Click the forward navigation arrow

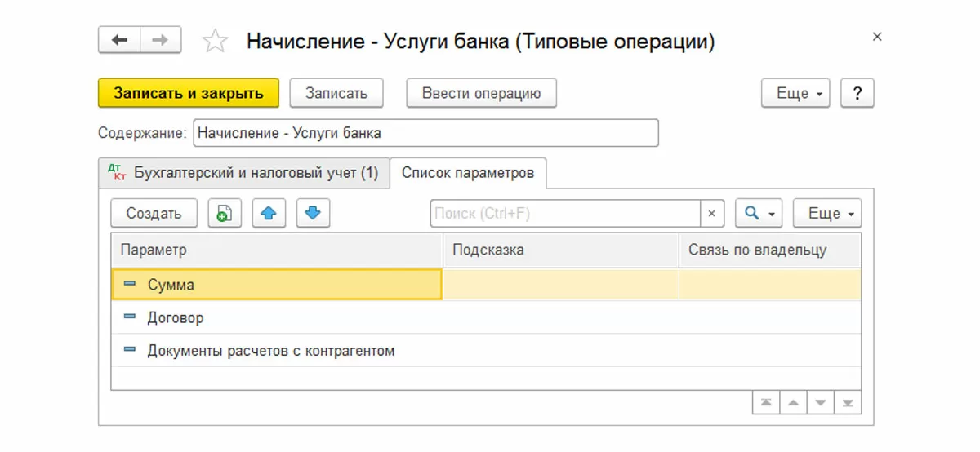[x=161, y=40]
